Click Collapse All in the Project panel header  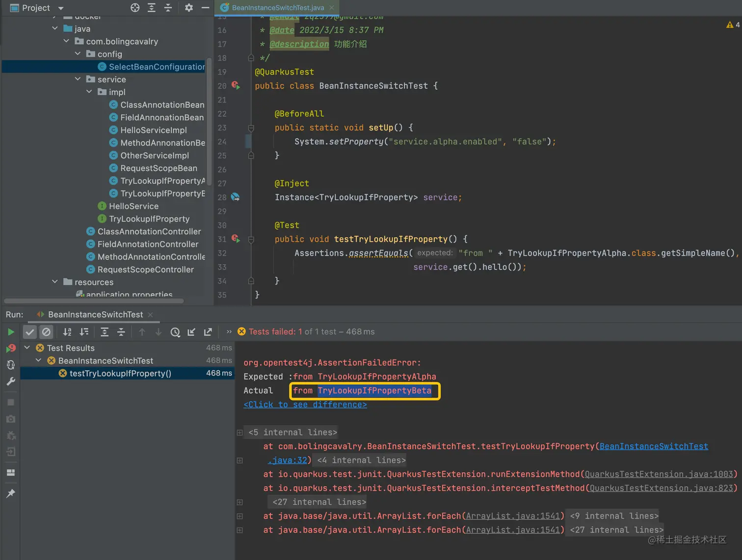point(168,8)
